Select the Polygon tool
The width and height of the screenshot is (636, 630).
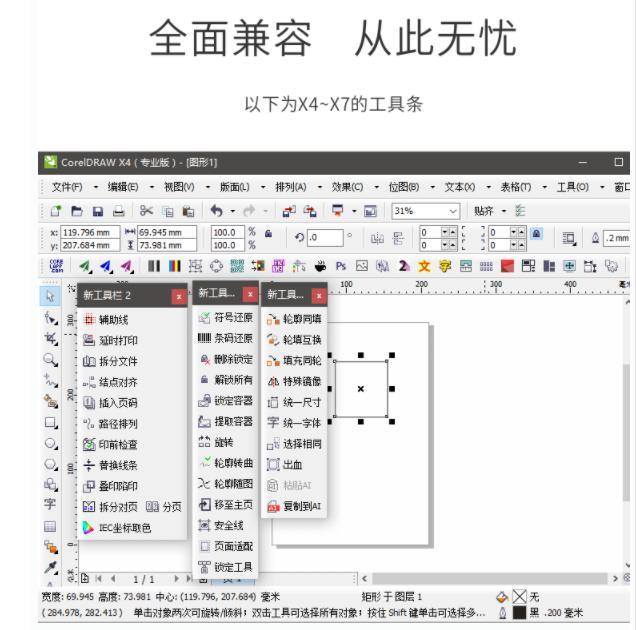[x=51, y=464]
